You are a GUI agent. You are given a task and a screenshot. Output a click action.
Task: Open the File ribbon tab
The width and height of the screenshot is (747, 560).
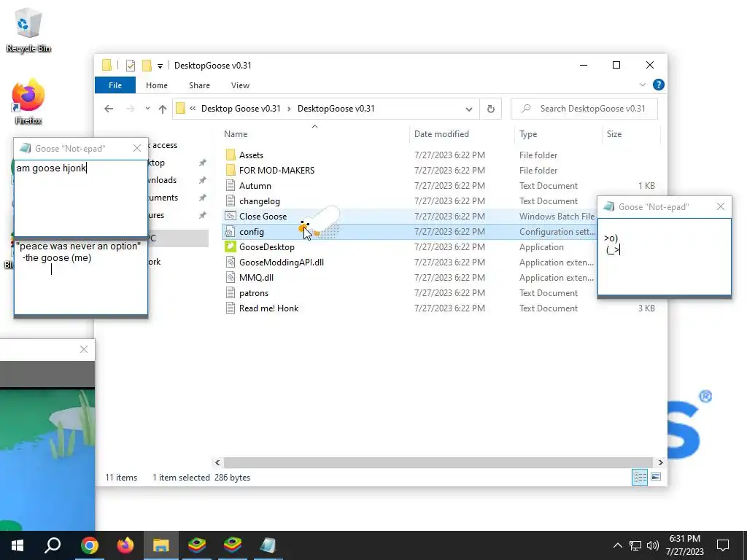pos(115,85)
